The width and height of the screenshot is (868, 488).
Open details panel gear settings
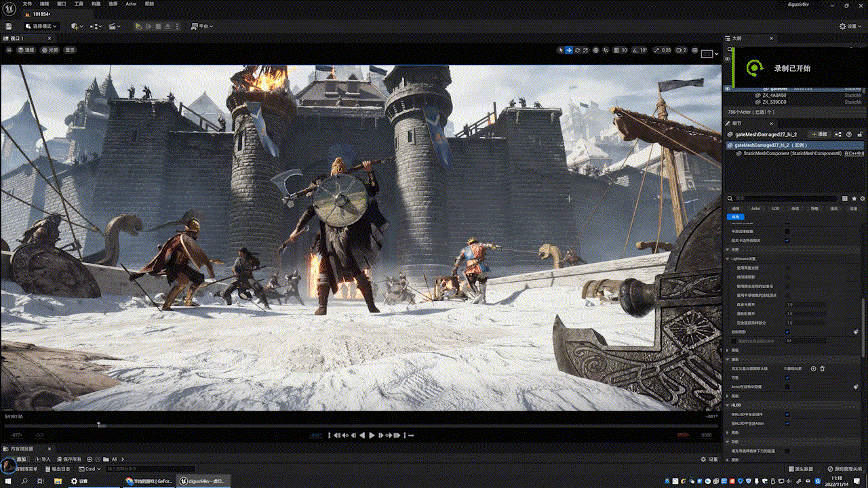[863, 199]
